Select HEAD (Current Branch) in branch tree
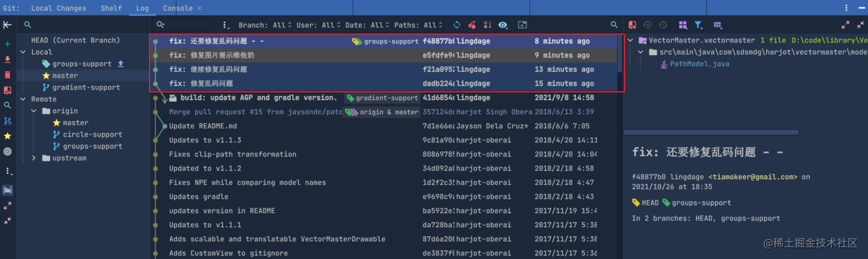Image resolution: width=868 pixels, height=259 pixels. 75,40
